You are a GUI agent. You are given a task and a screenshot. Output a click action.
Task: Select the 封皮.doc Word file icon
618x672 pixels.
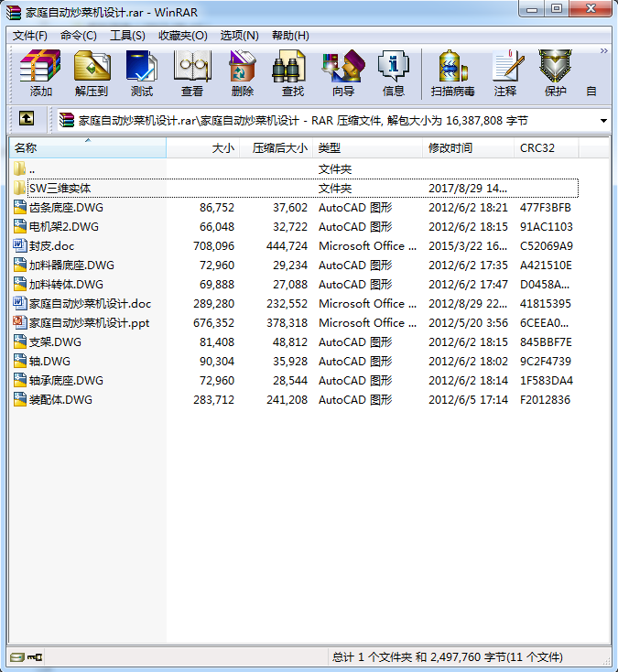[x=20, y=245]
